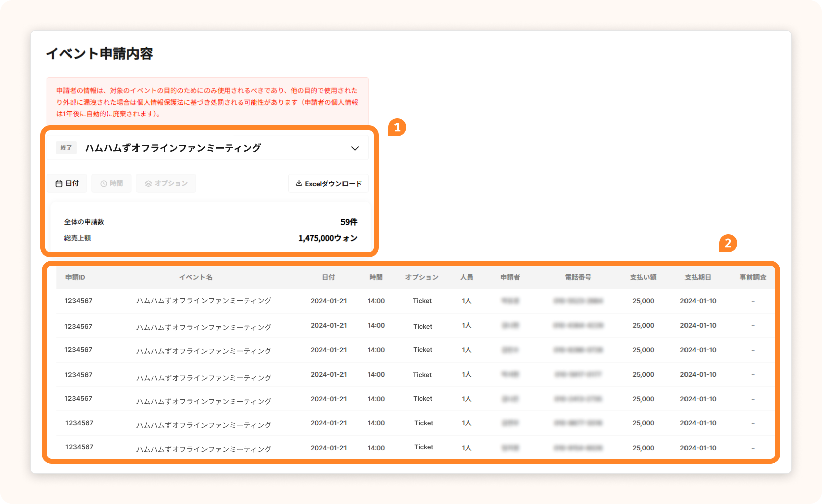The image size is (822, 504).
Task: Click the clock icon on 時間 filter
Action: point(104,184)
